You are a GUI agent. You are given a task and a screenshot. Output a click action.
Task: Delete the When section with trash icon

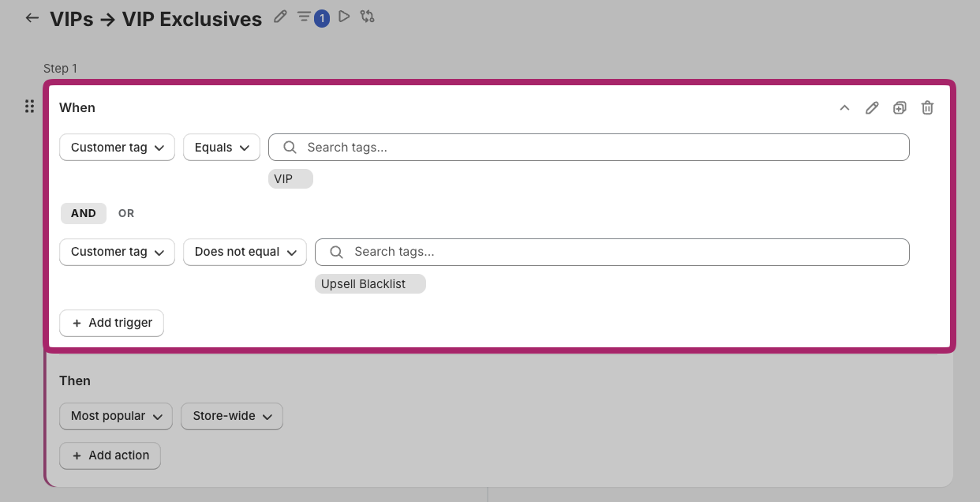(x=928, y=108)
